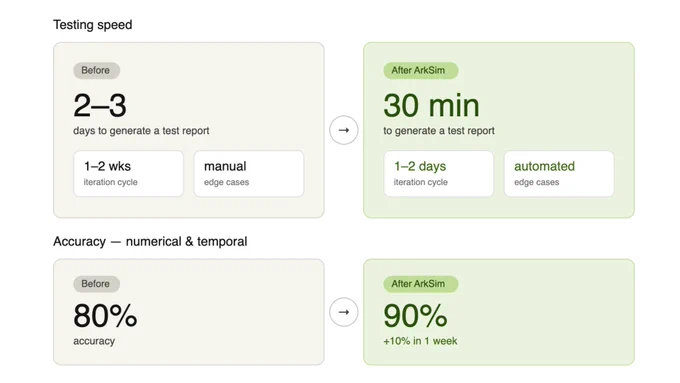Click the After ArkSim badge above 90%
680x383 pixels.
coord(420,284)
